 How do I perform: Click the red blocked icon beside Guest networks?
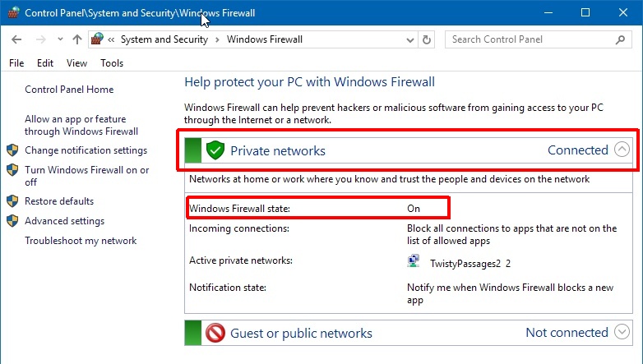point(215,333)
